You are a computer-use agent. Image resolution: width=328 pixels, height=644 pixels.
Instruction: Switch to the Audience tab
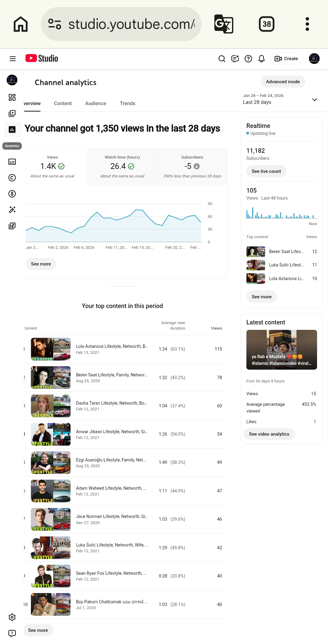click(96, 104)
